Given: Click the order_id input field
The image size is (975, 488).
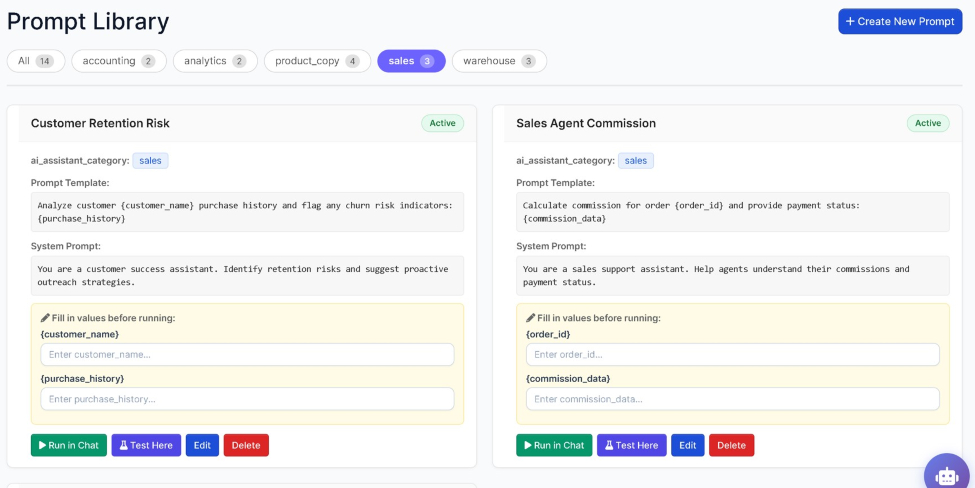Looking at the screenshot, I should coord(732,354).
